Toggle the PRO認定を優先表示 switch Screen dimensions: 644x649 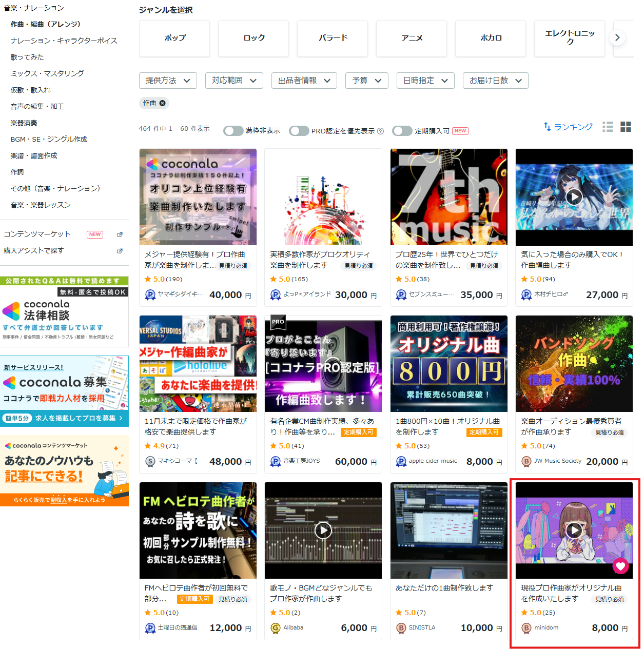pyautogui.click(x=299, y=131)
